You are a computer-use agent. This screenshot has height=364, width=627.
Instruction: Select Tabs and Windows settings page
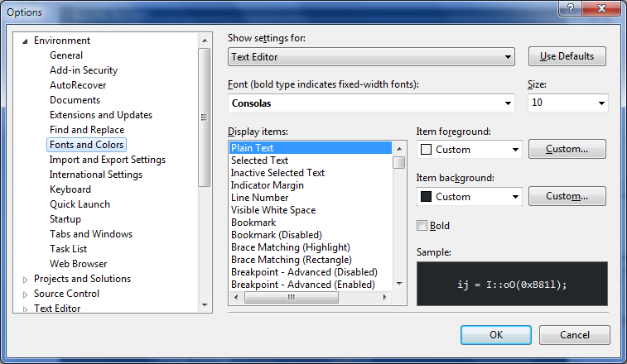coord(91,234)
